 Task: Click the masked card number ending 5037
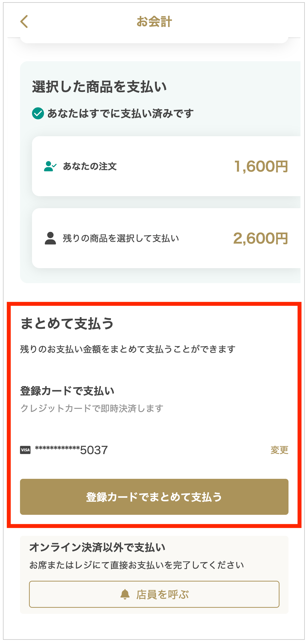[71, 450]
